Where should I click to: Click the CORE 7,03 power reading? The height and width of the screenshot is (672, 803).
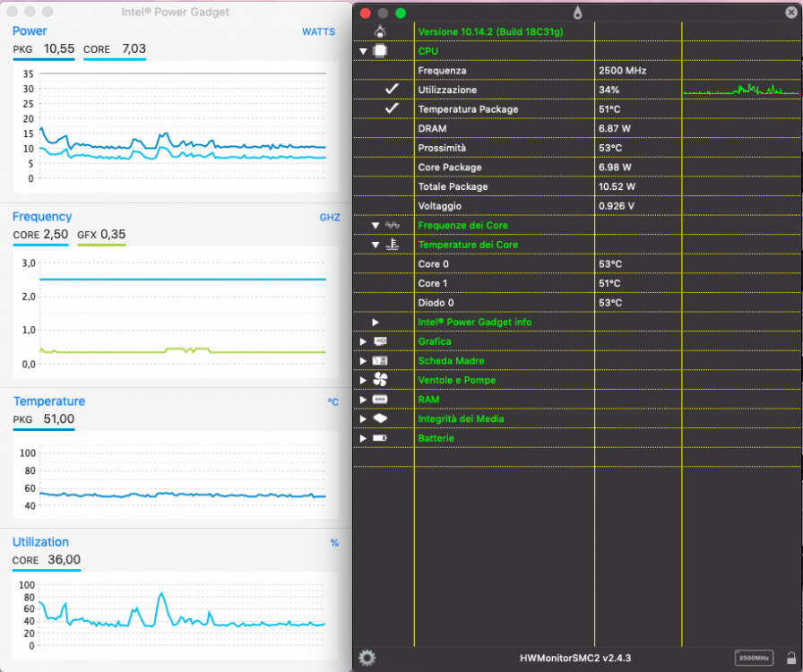tap(115, 48)
